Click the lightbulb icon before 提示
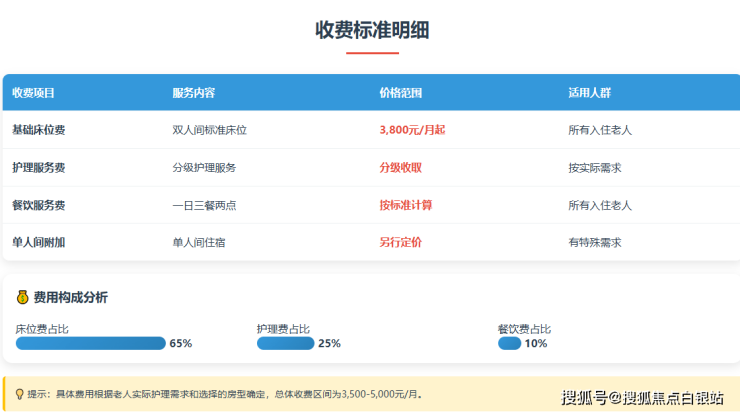Image resolution: width=740 pixels, height=414 pixels. (x=18, y=394)
